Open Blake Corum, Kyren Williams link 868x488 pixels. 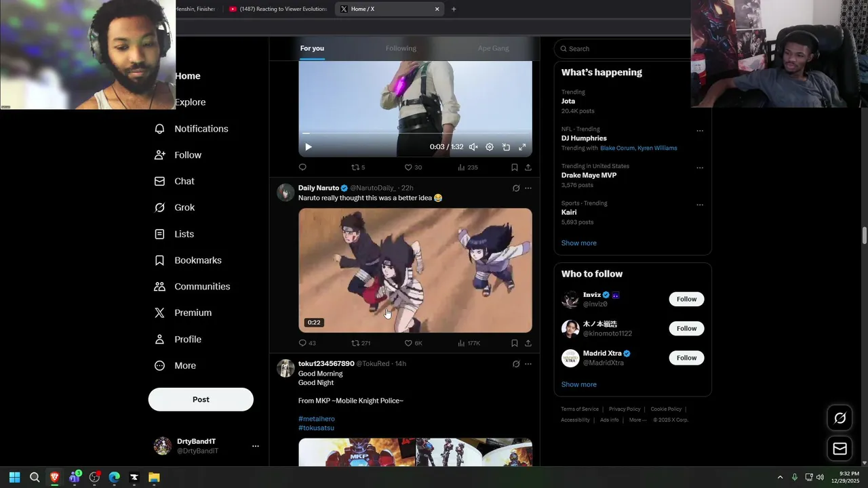click(638, 148)
